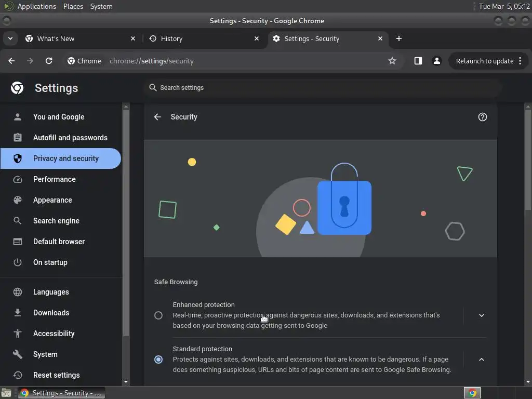Open the side panel icon
532x399 pixels.
click(418, 61)
